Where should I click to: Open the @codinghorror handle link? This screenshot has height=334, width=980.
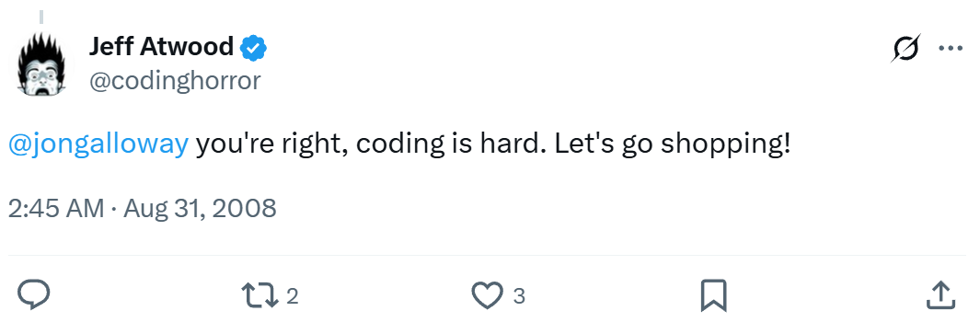pos(175,81)
